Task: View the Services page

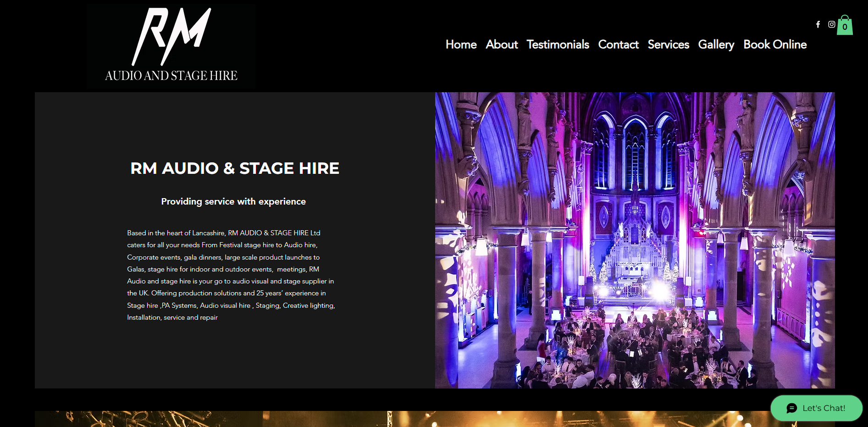Action: (668, 44)
